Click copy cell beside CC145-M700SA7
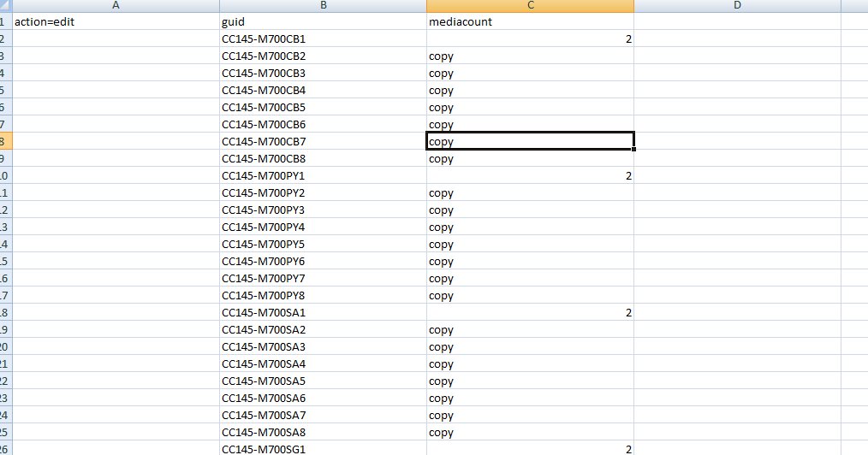868x455 pixels. (531, 415)
